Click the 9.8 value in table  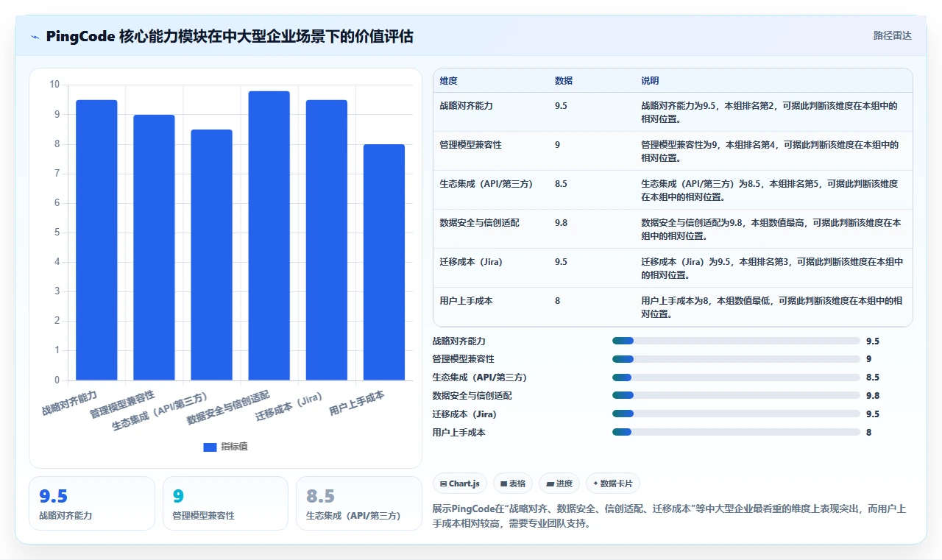coord(561,223)
